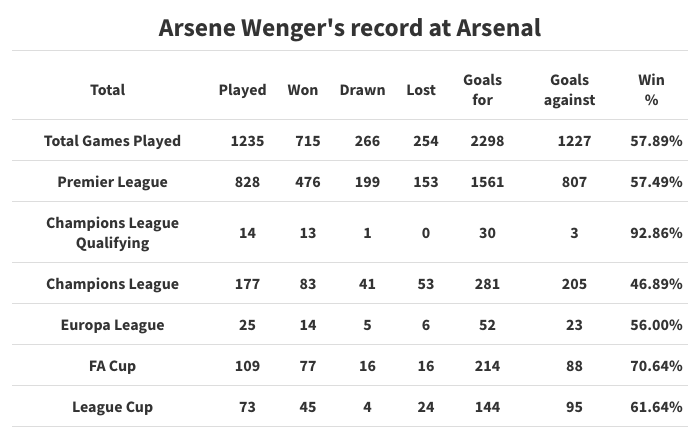Click the "Europa League" row label
The image size is (700, 433).
click(x=112, y=325)
